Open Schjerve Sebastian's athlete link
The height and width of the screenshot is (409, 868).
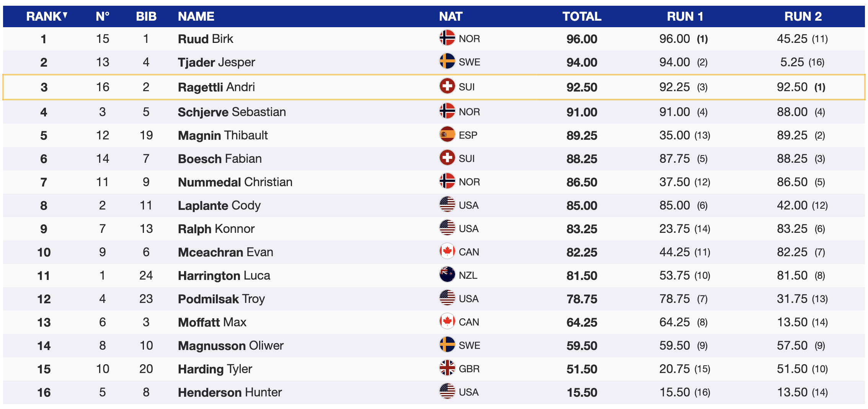click(232, 112)
